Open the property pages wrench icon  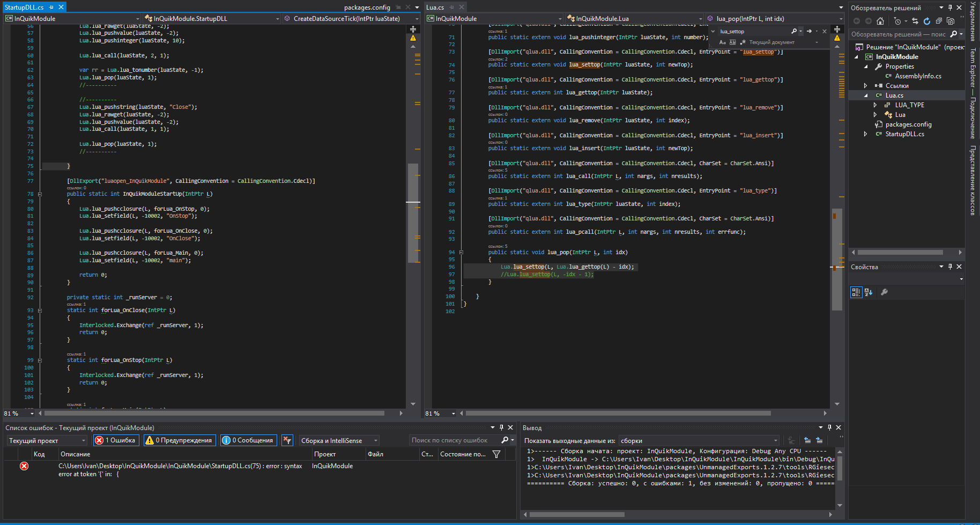884,292
